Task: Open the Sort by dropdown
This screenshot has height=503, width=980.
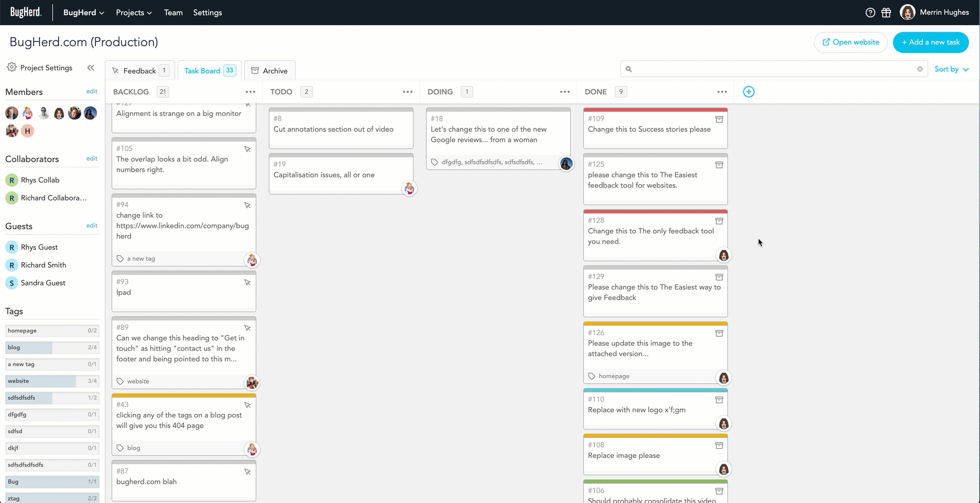Action: 952,69
